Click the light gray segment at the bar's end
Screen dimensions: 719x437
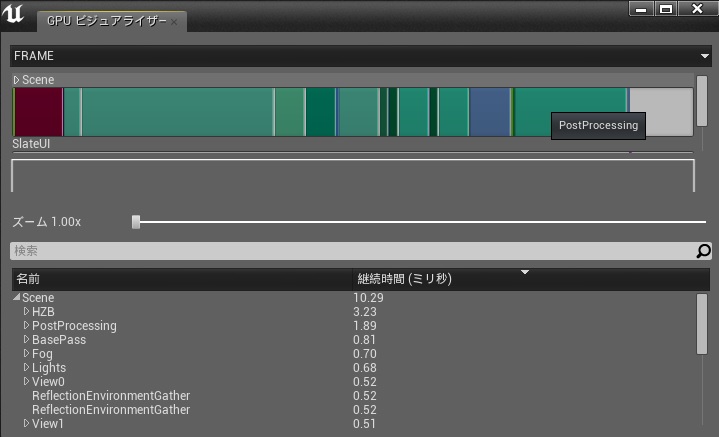tap(661, 112)
